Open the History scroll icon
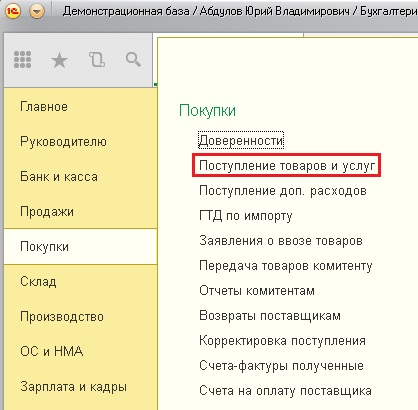 97,60
